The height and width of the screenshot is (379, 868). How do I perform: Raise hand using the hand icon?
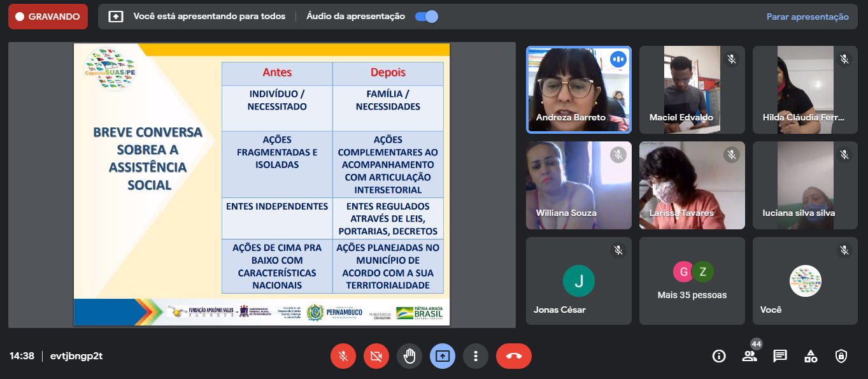click(x=409, y=356)
